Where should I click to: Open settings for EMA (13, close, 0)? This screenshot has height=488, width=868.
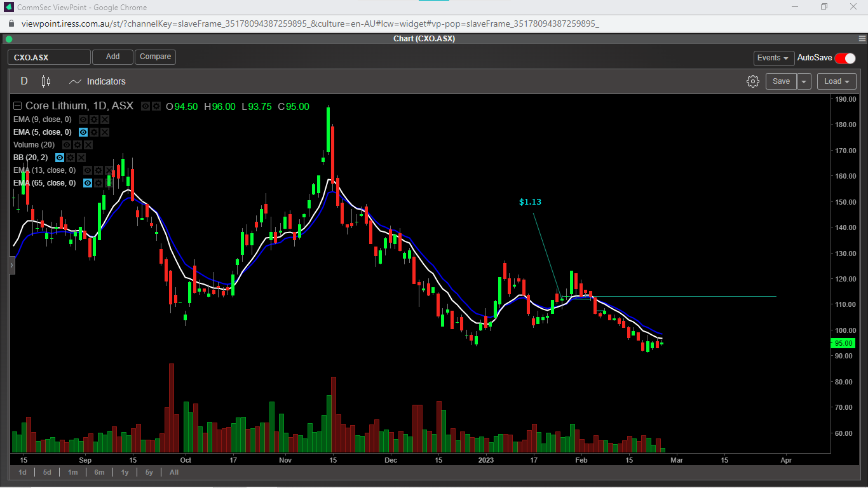(x=98, y=170)
